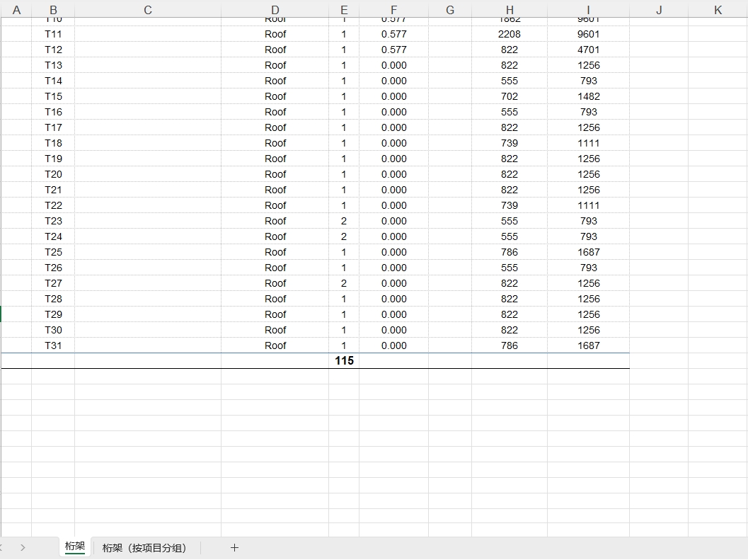Image resolution: width=748 pixels, height=560 pixels.
Task: Select cell T22 in column B
Action: (x=53, y=205)
